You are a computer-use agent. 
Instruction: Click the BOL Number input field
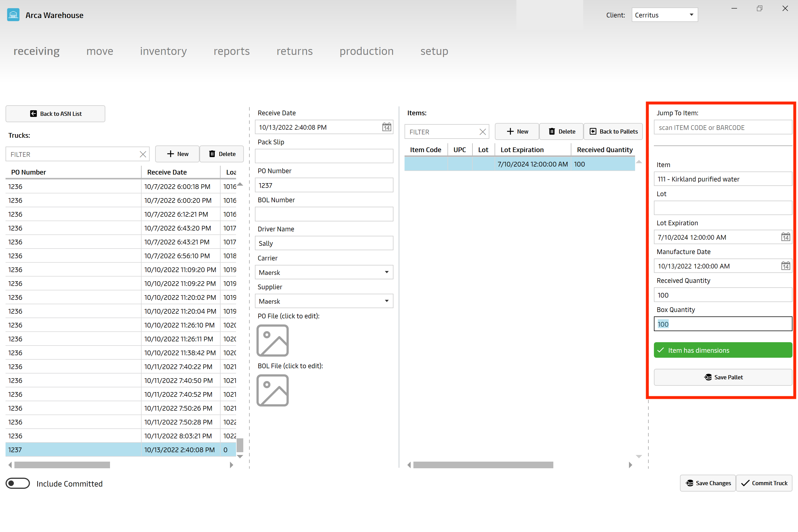point(324,214)
